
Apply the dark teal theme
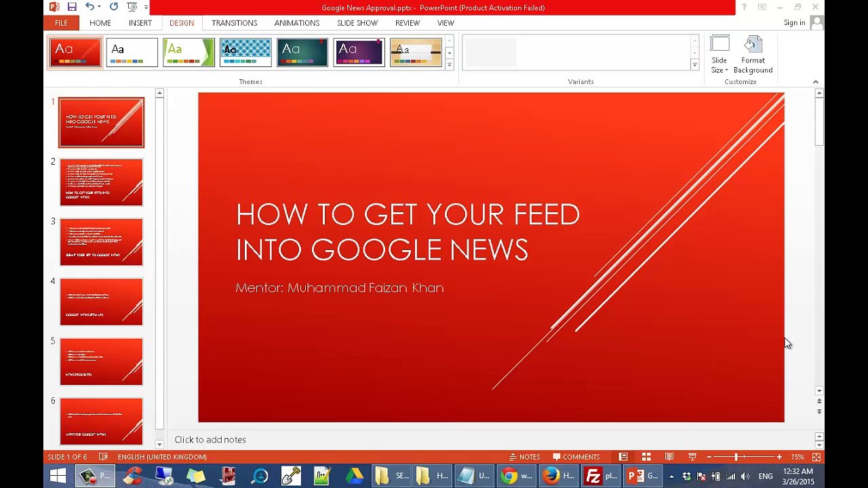pos(302,53)
